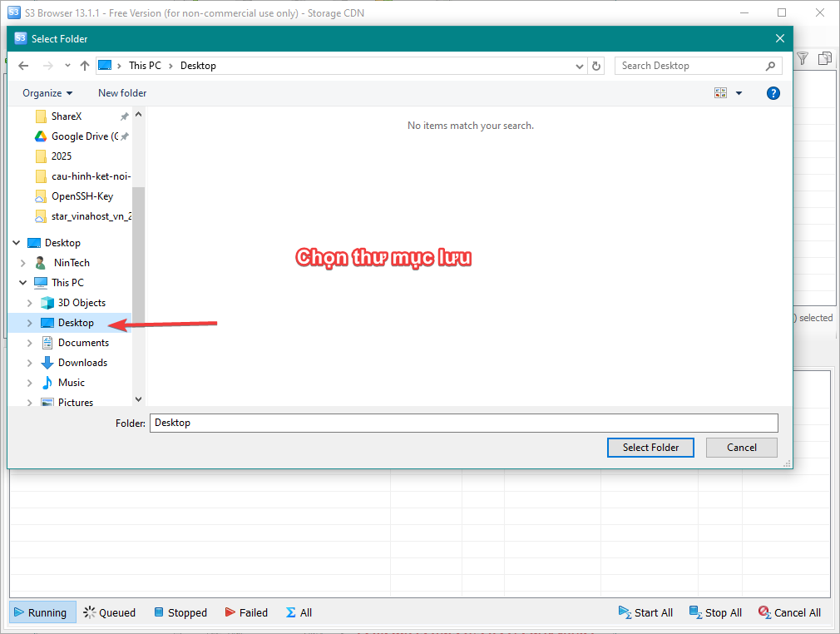Open address bar history dropdown

[x=580, y=66]
